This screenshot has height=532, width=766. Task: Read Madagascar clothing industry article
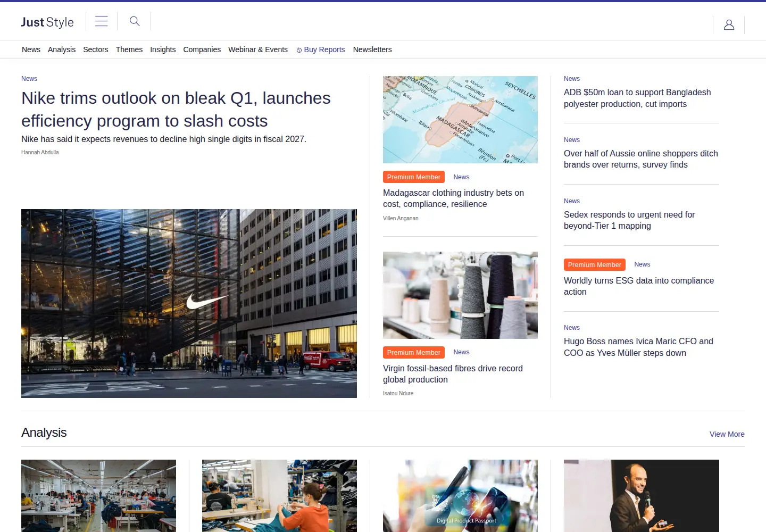453,198
